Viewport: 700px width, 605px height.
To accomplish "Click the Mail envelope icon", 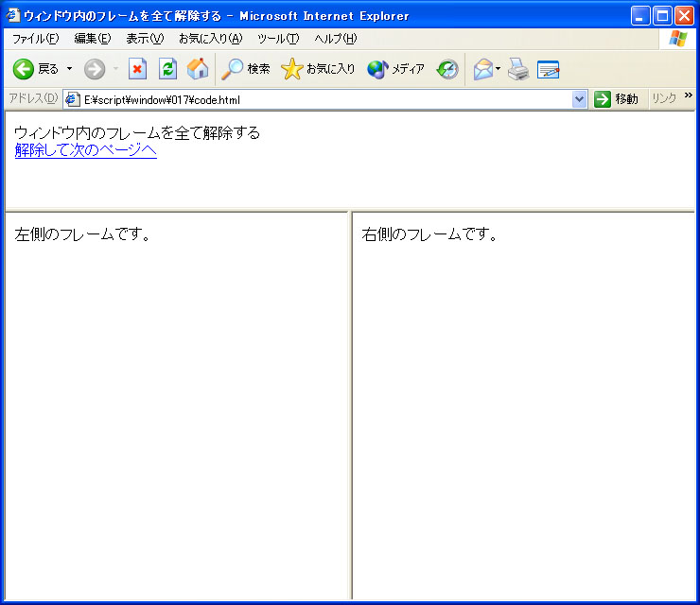I will click(x=483, y=70).
